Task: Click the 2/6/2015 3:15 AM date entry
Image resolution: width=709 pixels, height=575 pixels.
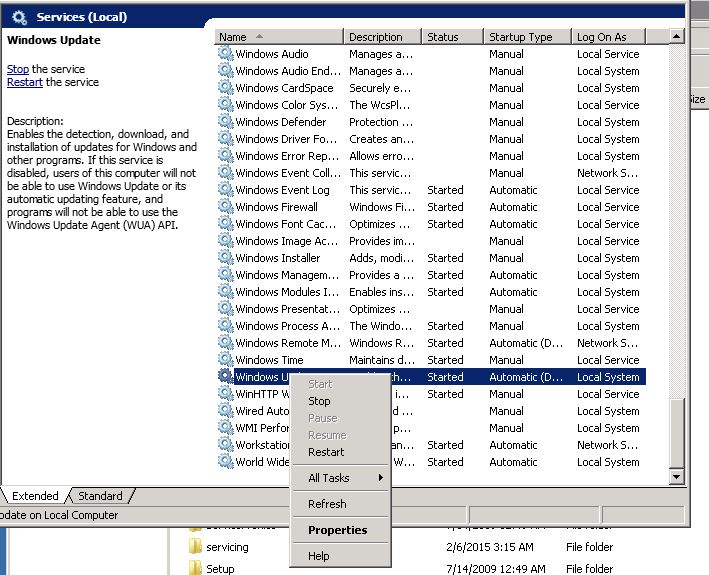Action: click(x=490, y=547)
